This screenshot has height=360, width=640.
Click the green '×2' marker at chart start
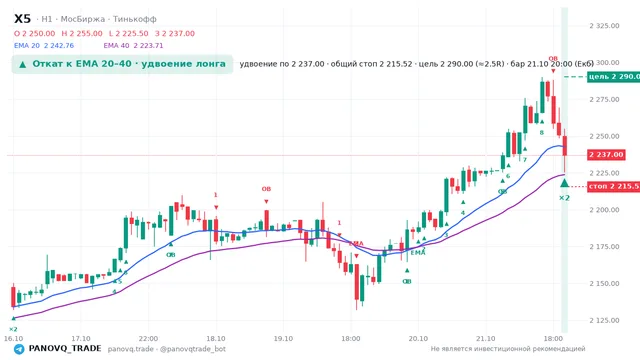pos(13,329)
